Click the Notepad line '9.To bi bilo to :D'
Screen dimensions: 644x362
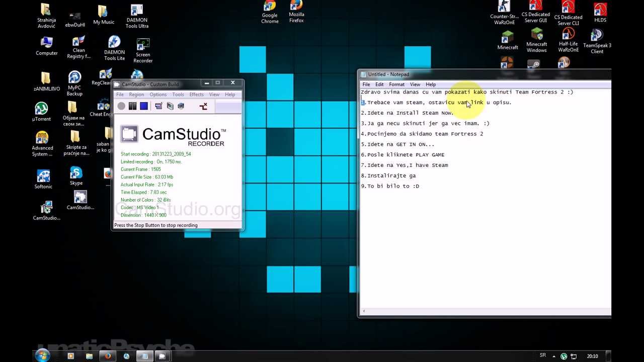click(390, 186)
